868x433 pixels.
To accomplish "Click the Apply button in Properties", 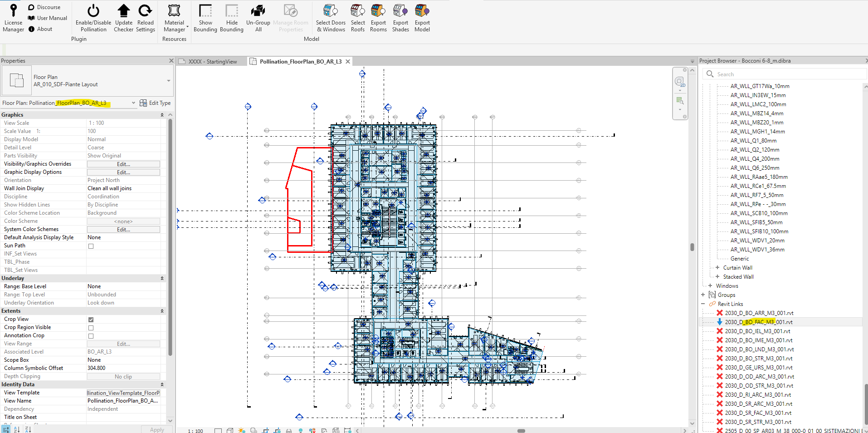I will tap(156, 429).
